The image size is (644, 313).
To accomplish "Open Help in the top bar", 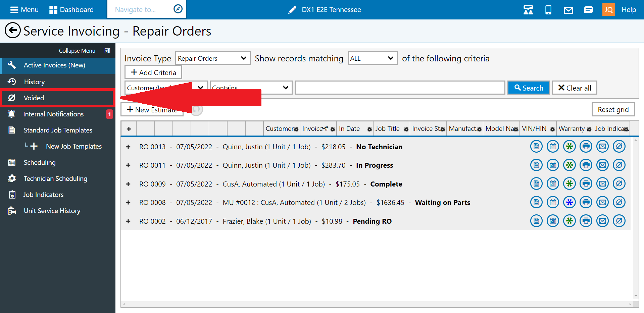I will point(629,10).
